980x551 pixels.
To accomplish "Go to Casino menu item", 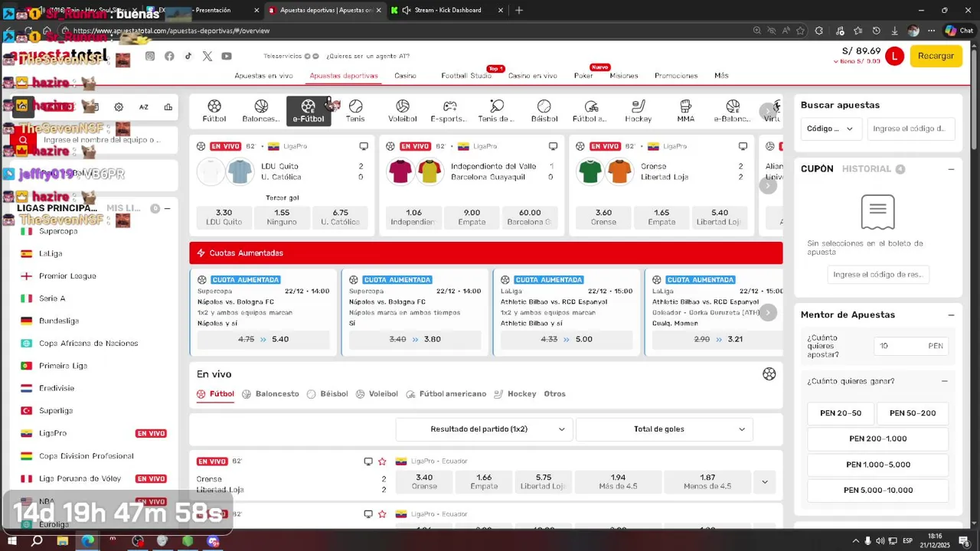I will coord(405,76).
